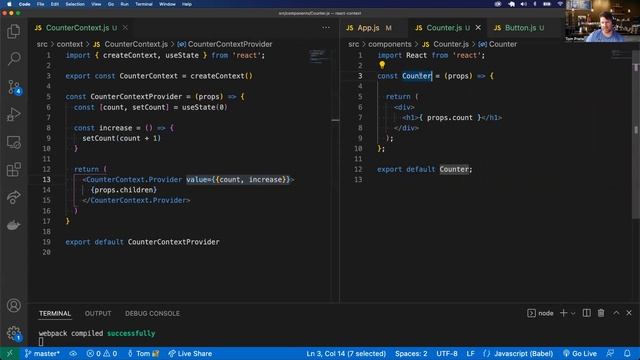The height and width of the screenshot is (360, 640).
Task: Open the Edit menu
Action: [x=55, y=4]
